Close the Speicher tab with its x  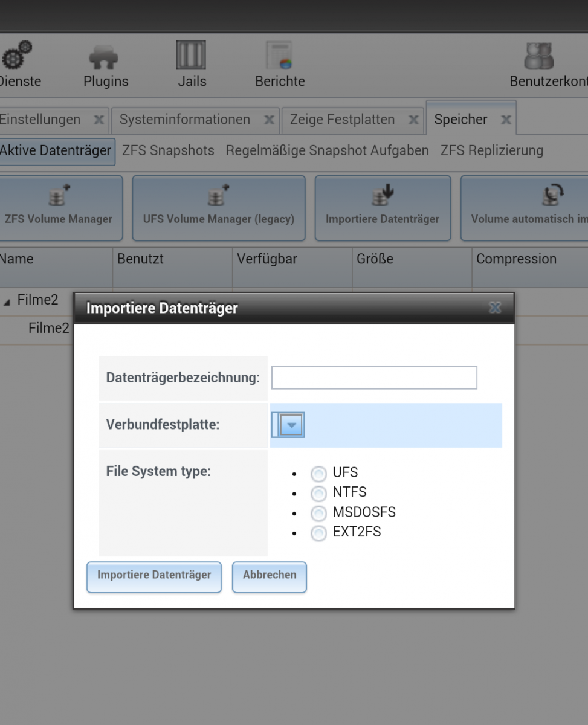[x=506, y=120]
